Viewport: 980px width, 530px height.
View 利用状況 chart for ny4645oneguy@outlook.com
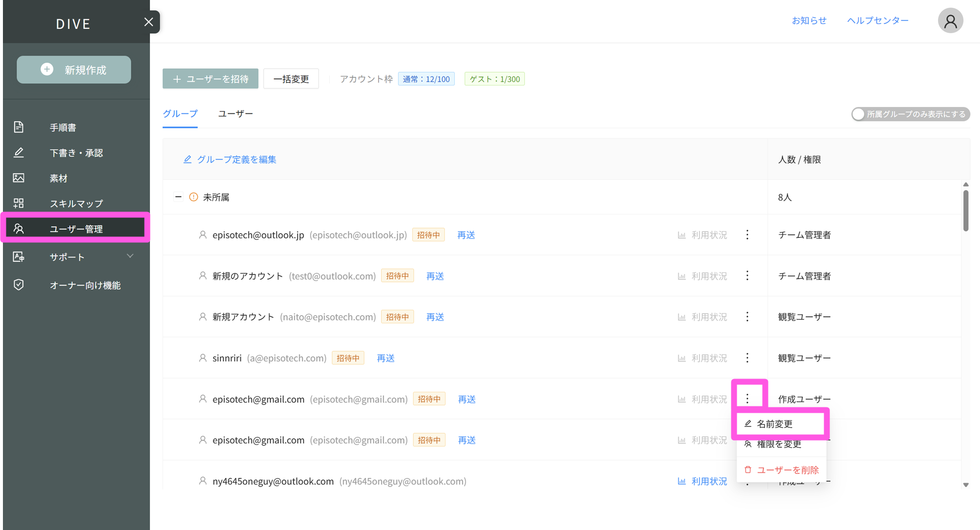703,481
